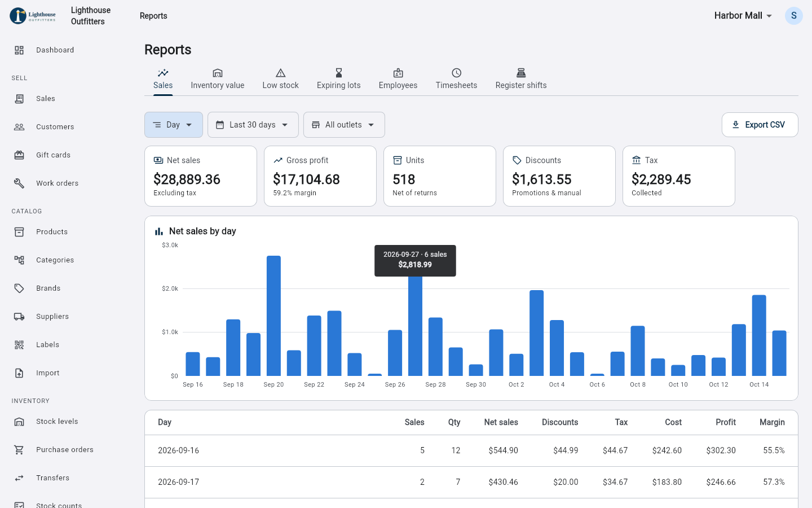Switch to the Sales report tab
The width and height of the screenshot is (812, 508).
163,80
